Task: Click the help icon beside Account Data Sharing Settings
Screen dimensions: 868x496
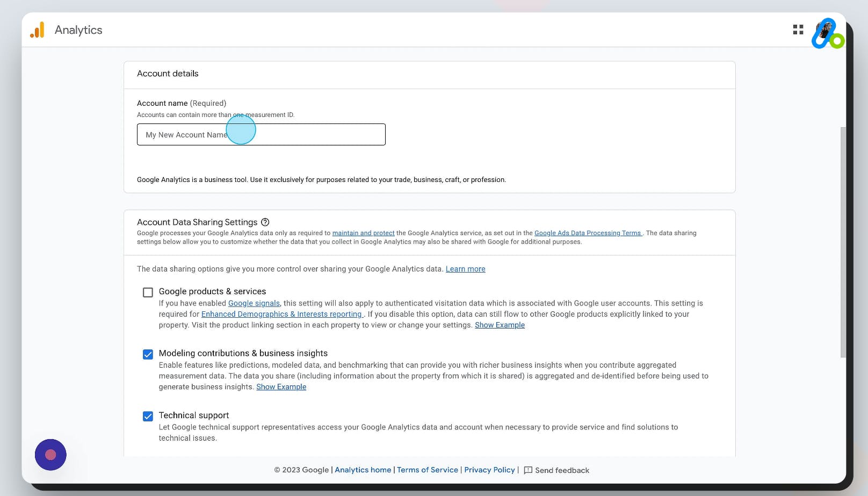Action: [265, 222]
